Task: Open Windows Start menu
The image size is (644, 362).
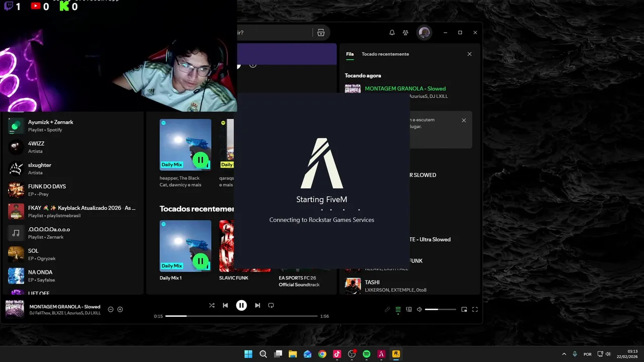Action: pyautogui.click(x=249, y=354)
